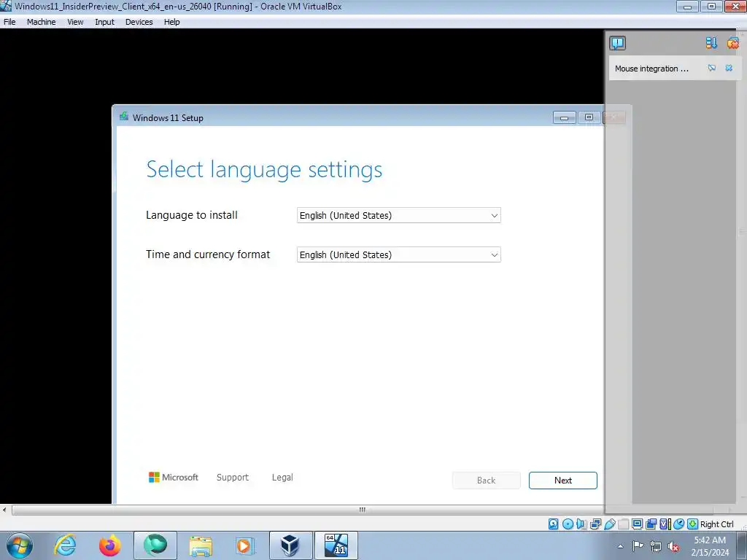Click the horizontal scrollbar left arrow
The image size is (747, 560).
click(x=4, y=510)
